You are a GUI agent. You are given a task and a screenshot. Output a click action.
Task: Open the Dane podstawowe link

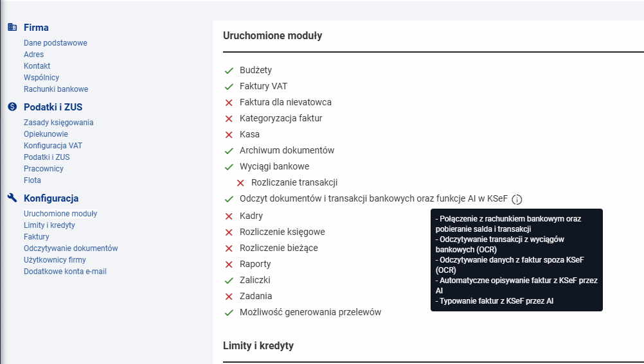pyautogui.click(x=55, y=42)
